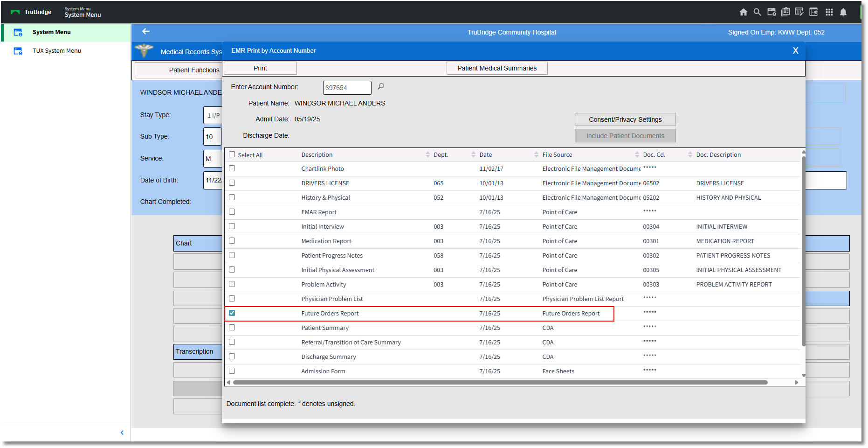
Task: Tick the Admission Form checkbox
Action: (x=232, y=371)
